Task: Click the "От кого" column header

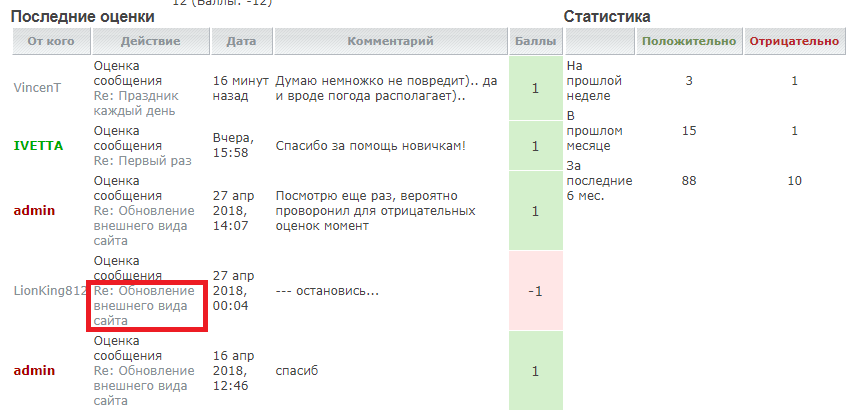Action: click(x=50, y=41)
